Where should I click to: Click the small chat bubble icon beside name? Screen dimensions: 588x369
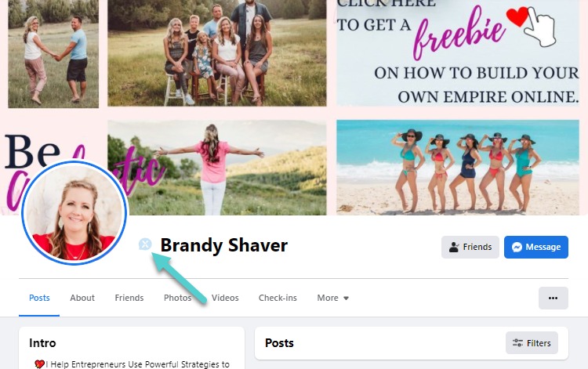click(145, 244)
